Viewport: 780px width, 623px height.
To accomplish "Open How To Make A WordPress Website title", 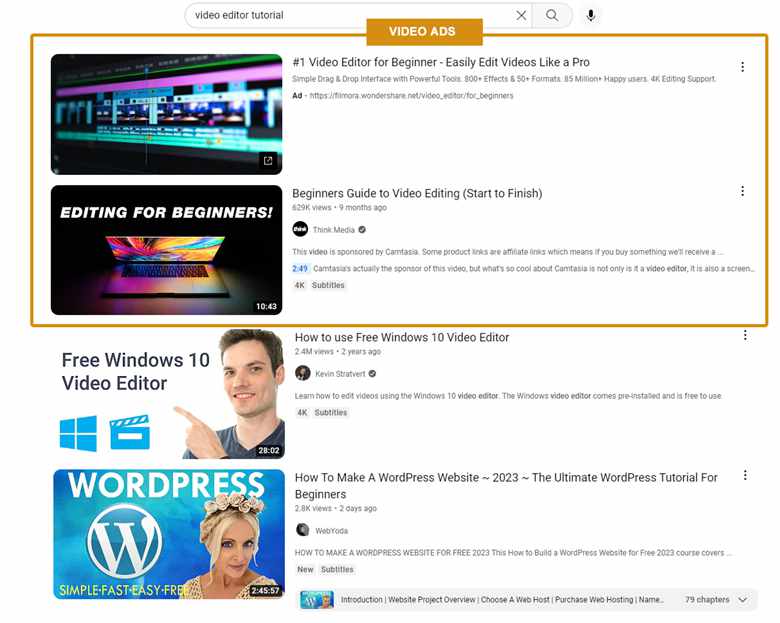I will [506, 486].
